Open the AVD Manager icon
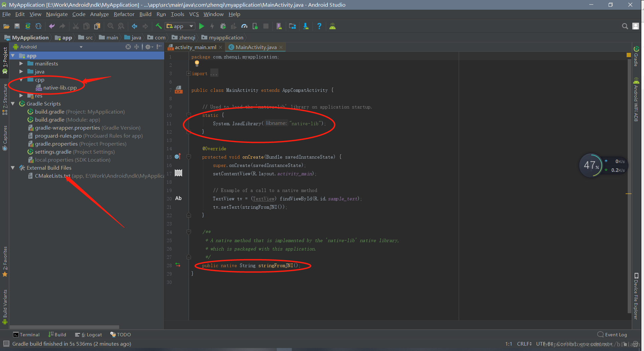This screenshot has width=644, height=351. click(x=279, y=26)
